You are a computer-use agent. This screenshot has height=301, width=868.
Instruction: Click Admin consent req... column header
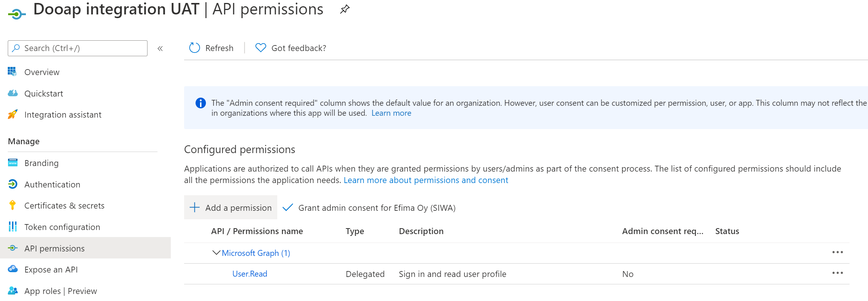(663, 231)
